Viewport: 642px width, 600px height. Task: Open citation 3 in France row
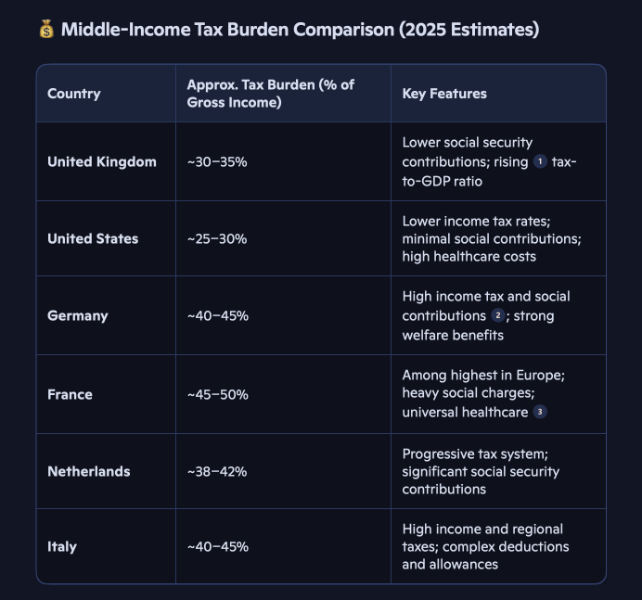pos(540,412)
